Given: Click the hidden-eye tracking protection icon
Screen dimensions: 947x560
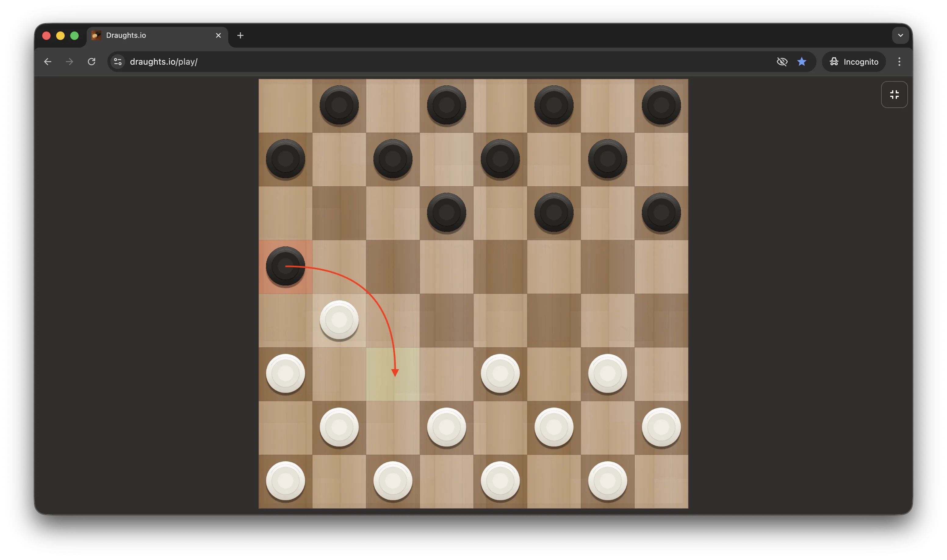Looking at the screenshot, I should click(x=782, y=62).
